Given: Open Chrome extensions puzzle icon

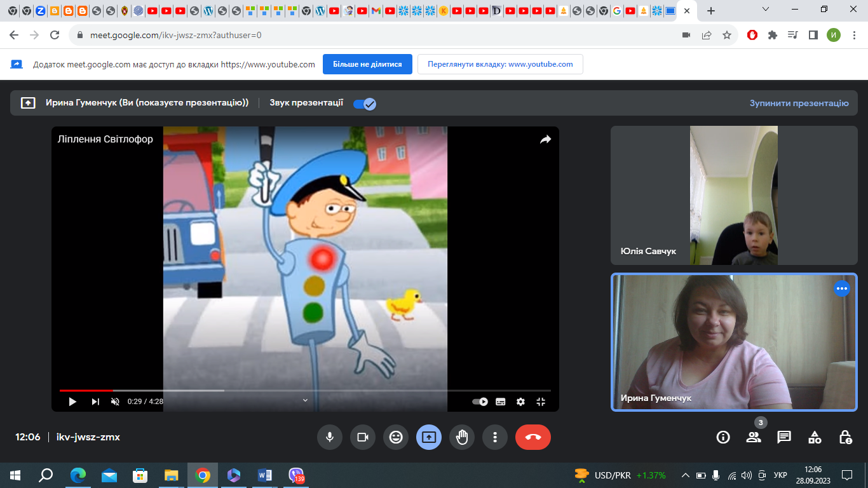Looking at the screenshot, I should point(773,36).
